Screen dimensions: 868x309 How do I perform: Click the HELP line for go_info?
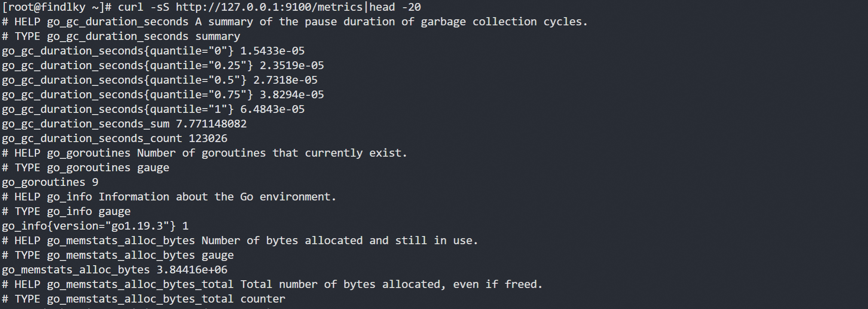pyautogui.click(x=169, y=197)
